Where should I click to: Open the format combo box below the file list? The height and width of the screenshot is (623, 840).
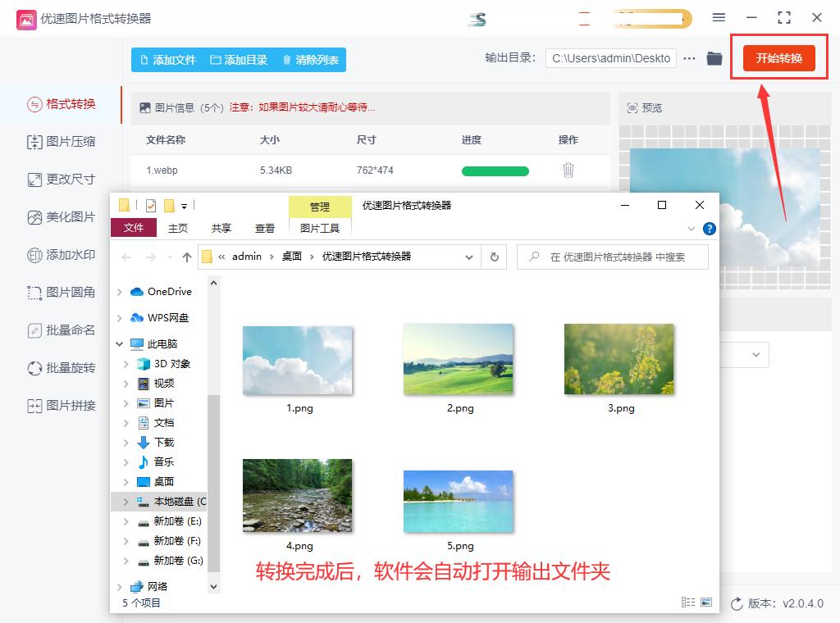click(756, 355)
